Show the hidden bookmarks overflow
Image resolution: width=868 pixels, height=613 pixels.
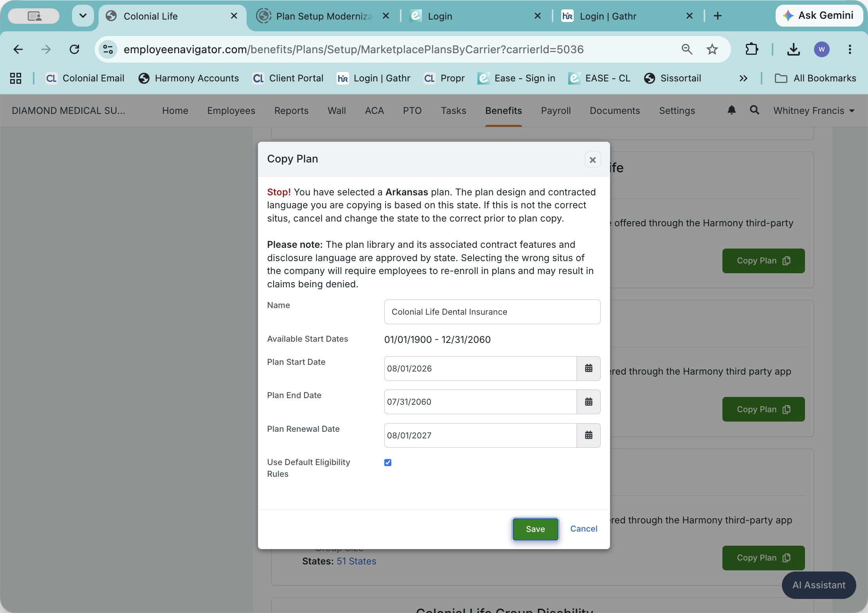point(744,78)
